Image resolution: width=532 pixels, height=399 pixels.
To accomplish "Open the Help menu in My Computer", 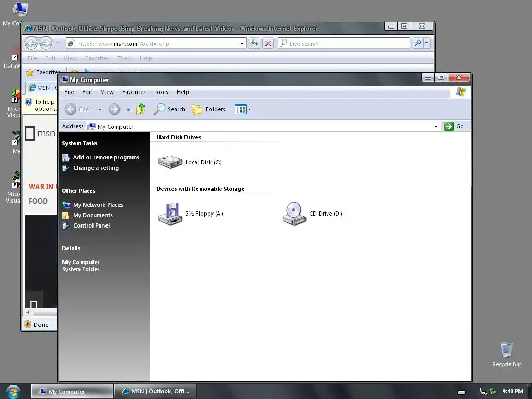I will point(182,92).
